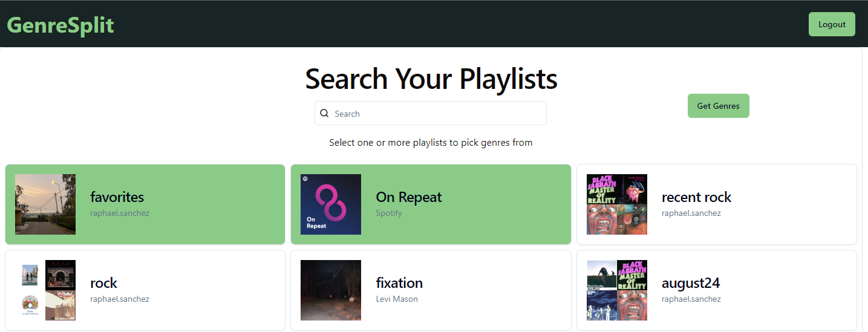
Task: Click the august24 album collage
Action: point(617,290)
